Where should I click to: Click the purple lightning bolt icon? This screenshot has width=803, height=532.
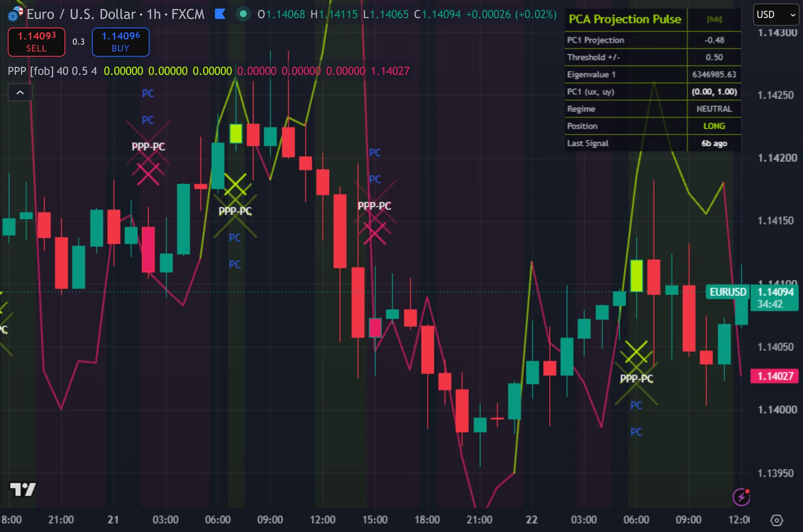741,497
